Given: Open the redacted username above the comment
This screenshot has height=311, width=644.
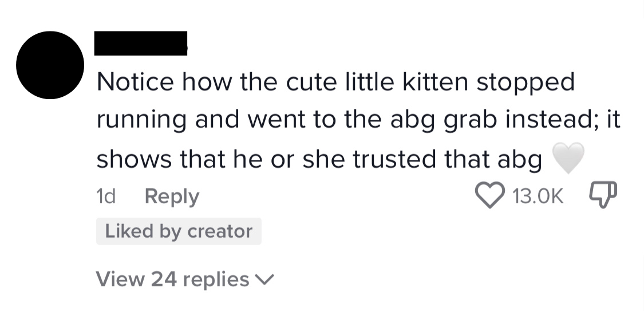Looking at the screenshot, I should tap(141, 44).
